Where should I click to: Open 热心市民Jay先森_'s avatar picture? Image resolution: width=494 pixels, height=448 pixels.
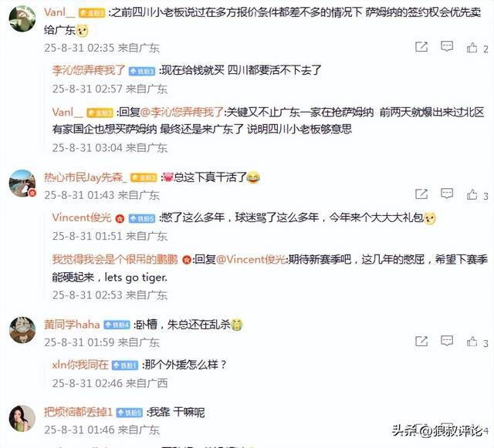(22, 184)
